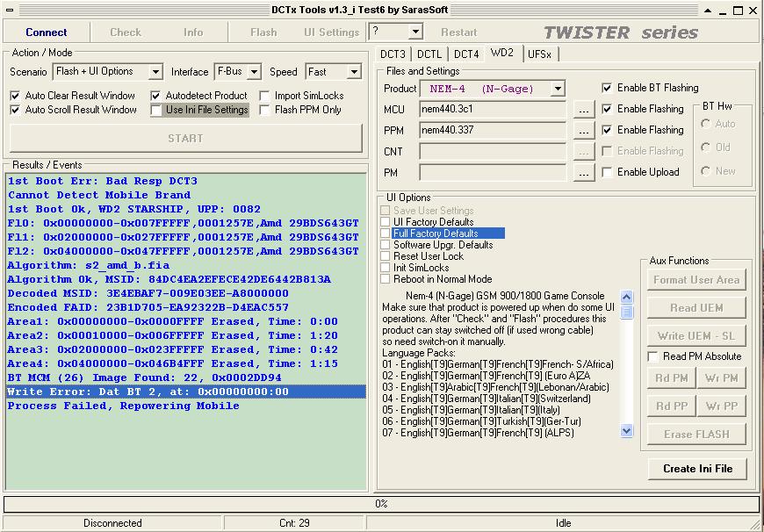The height and width of the screenshot is (532, 764).
Task: Switch to the DCT4 tab
Action: [x=466, y=54]
